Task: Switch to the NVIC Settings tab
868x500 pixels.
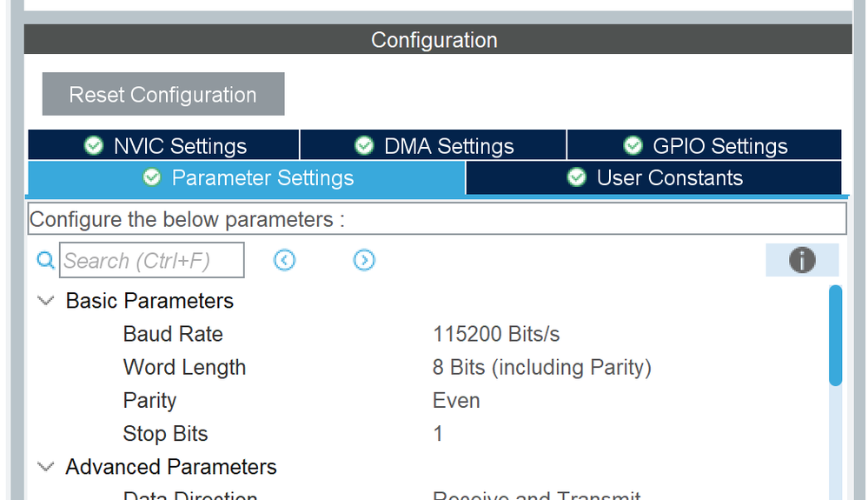Action: (164, 145)
